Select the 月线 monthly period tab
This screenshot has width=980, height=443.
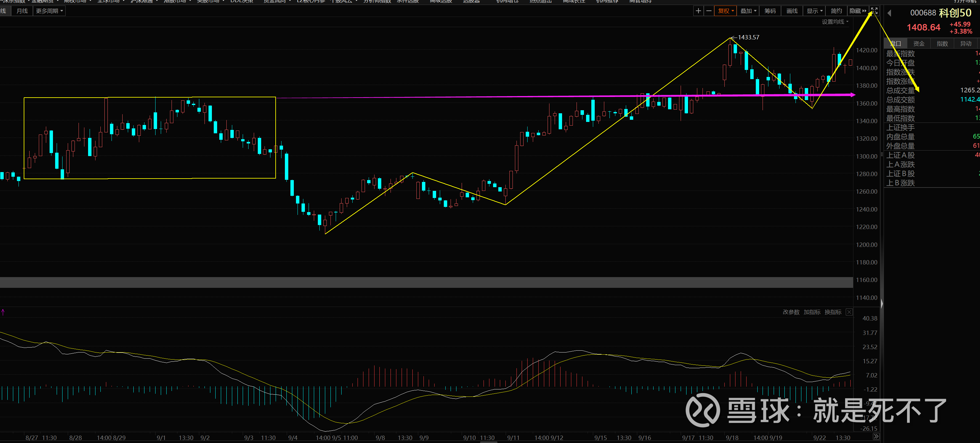[x=22, y=11]
